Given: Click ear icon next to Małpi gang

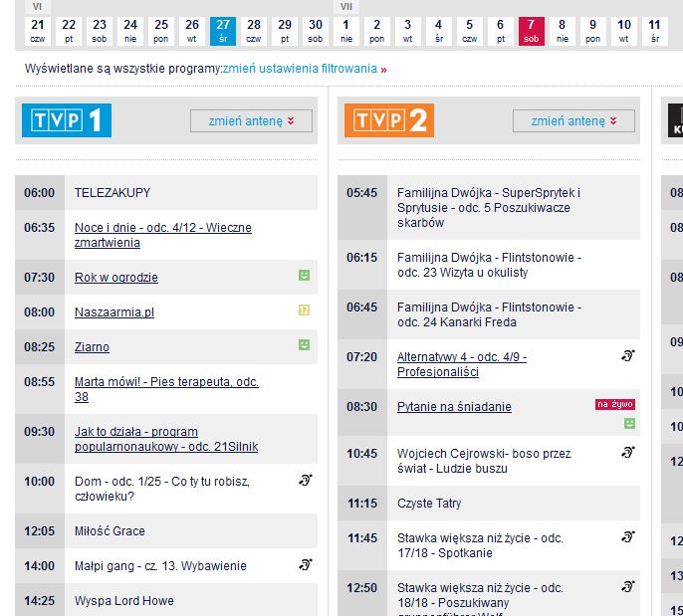Looking at the screenshot, I should (306, 564).
